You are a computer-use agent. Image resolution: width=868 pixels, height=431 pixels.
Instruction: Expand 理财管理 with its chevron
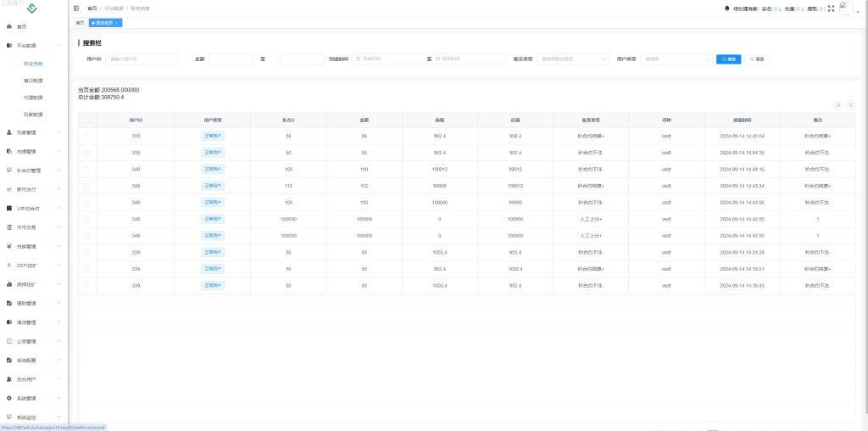click(59, 304)
